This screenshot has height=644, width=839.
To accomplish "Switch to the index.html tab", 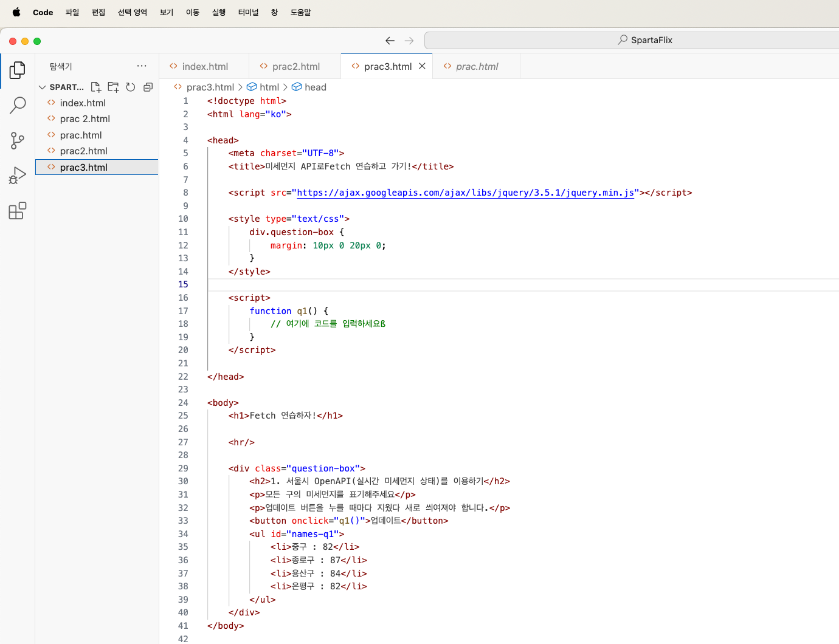I will click(204, 66).
